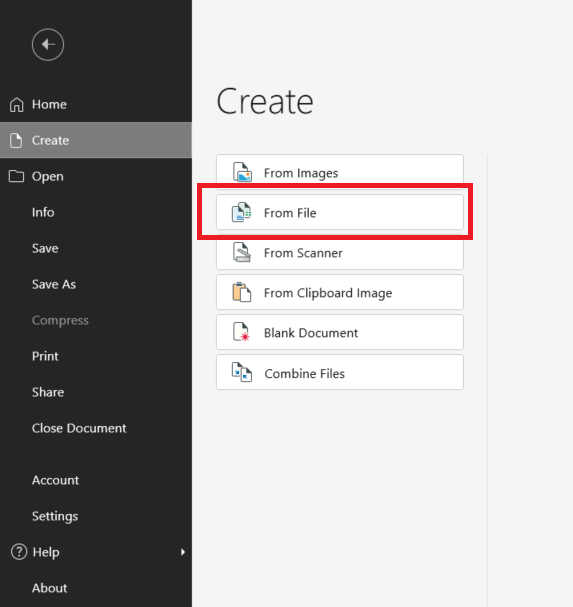Click the Combine Files arrows icon
Image resolution: width=573 pixels, height=607 pixels.
(242, 372)
